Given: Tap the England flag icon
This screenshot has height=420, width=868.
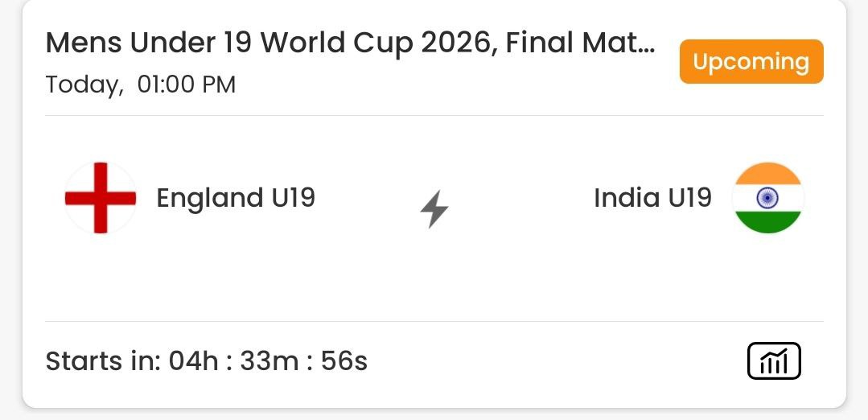Looking at the screenshot, I should tap(101, 198).
